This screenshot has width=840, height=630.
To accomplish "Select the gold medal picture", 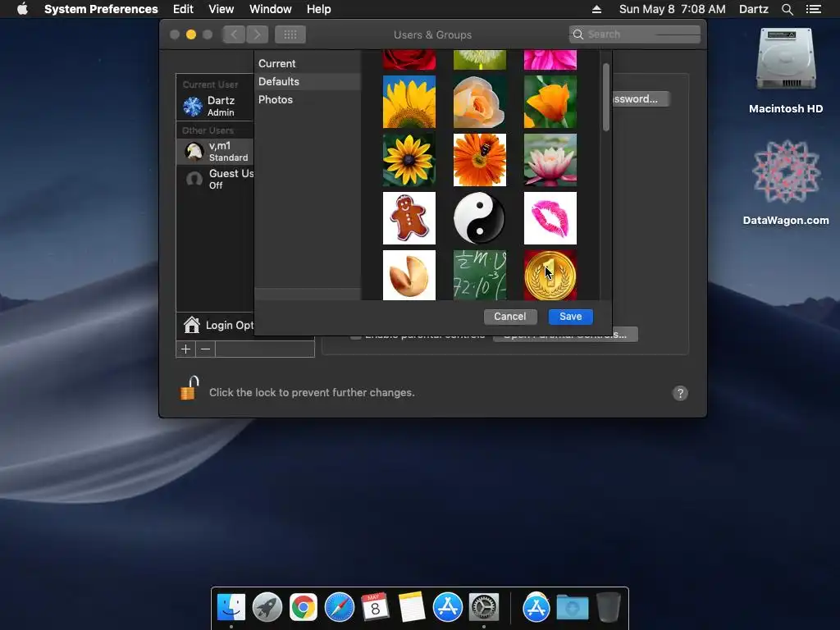I will 550,275.
